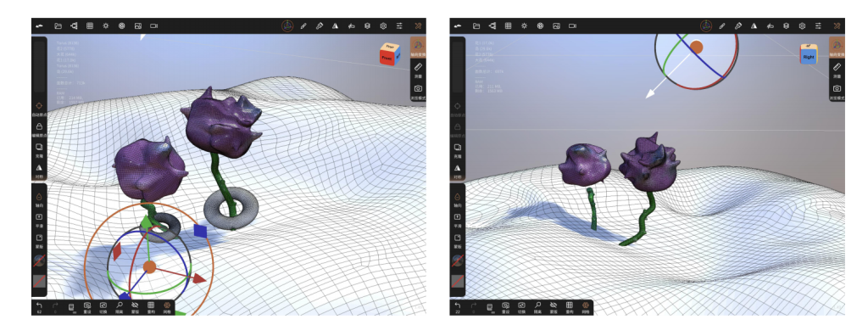Click the Front face of the view cube
868x325 pixels.
[387, 57]
